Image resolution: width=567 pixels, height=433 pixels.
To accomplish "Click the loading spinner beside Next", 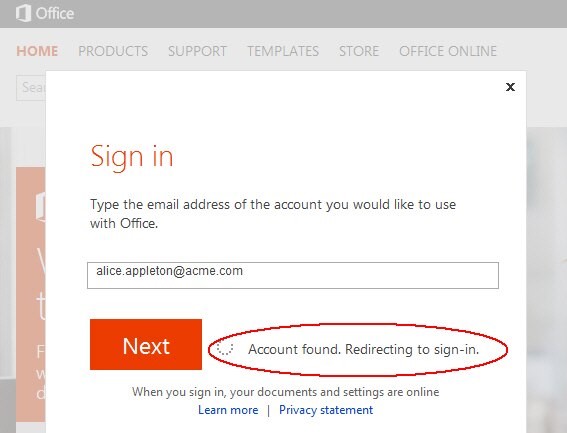I will pos(225,349).
